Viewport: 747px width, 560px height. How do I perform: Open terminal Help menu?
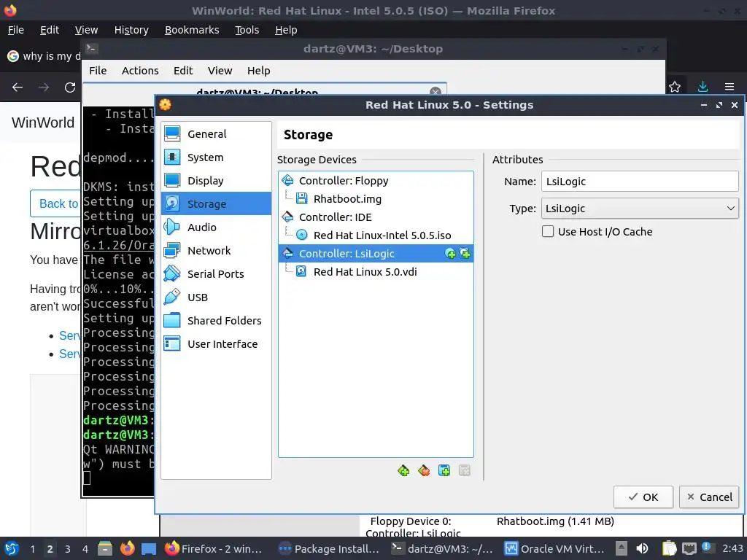point(259,71)
